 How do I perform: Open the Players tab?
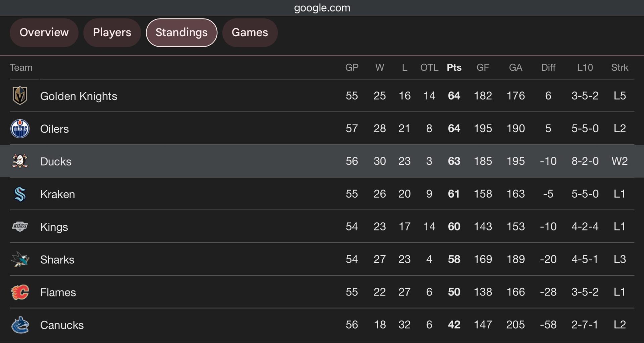112,32
